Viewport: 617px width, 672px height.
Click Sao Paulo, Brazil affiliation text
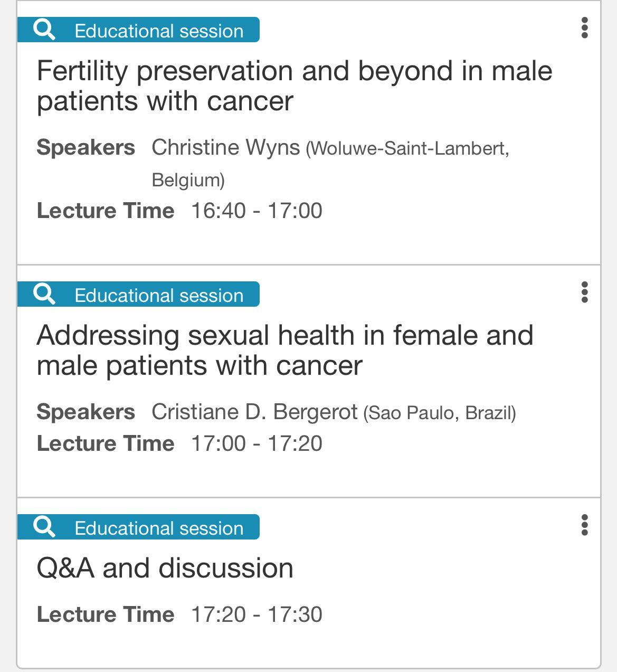[x=440, y=413]
